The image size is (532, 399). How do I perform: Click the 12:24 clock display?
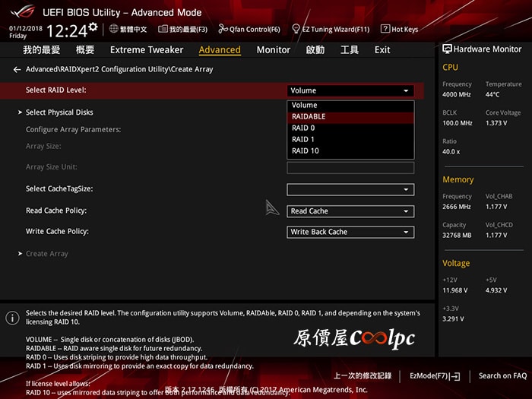pyautogui.click(x=67, y=31)
